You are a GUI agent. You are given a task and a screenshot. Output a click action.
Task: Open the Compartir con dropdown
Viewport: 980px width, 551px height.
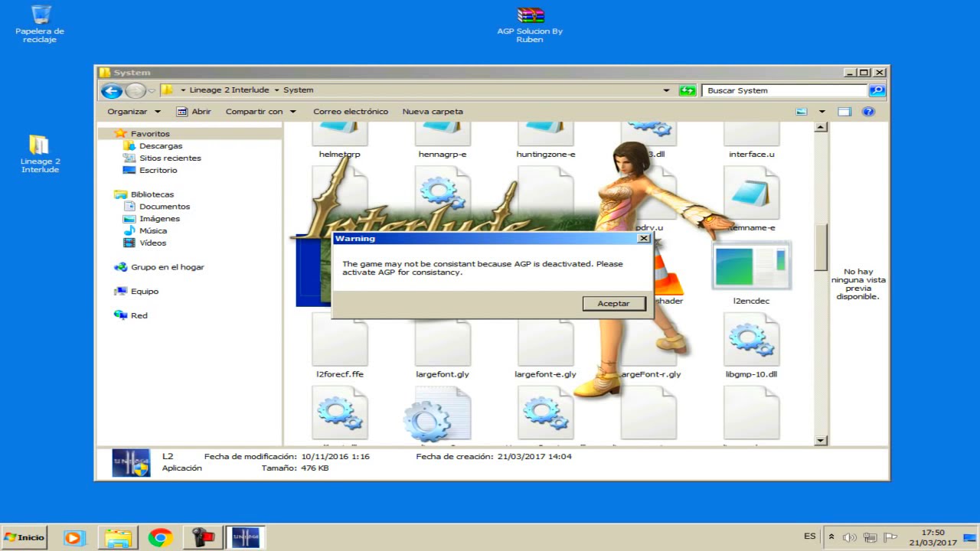[x=260, y=112]
